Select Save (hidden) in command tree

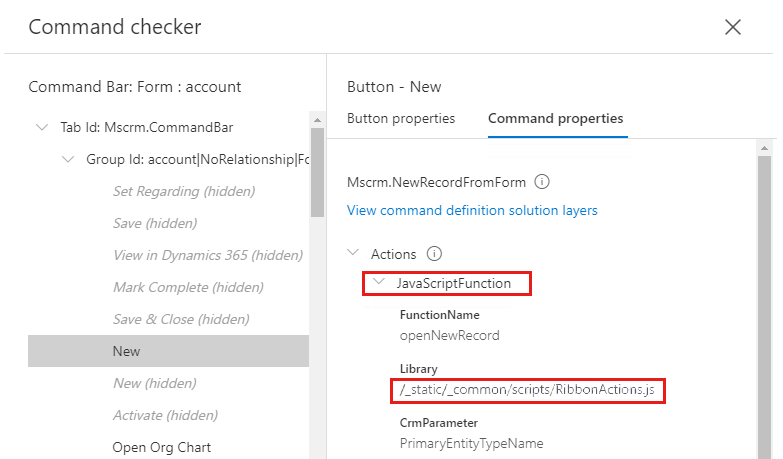point(155,223)
